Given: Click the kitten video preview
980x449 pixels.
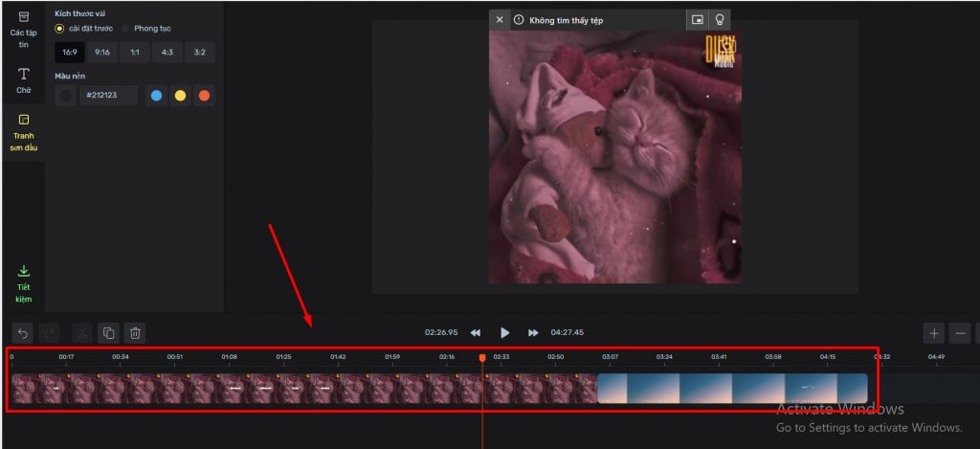Looking at the screenshot, I should [x=615, y=157].
